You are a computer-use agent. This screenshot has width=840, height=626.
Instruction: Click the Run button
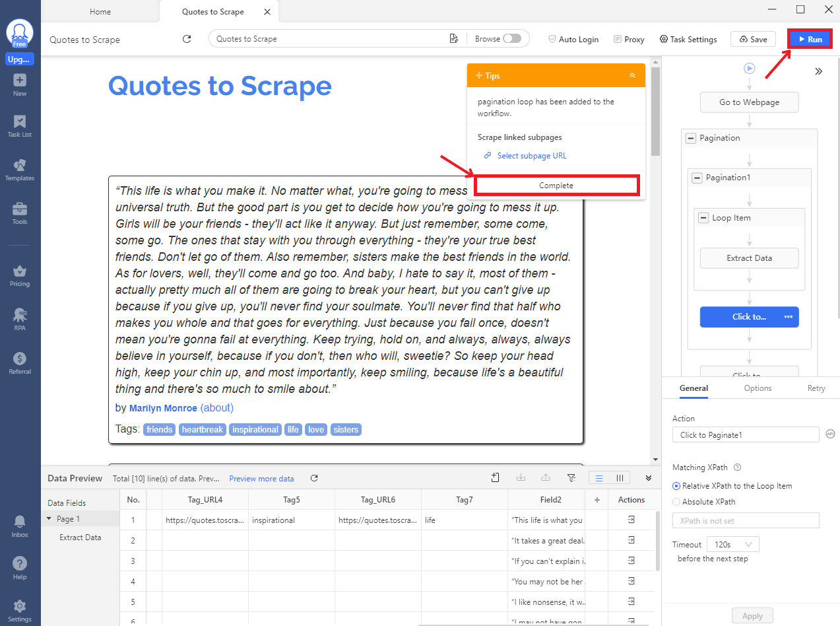point(810,39)
